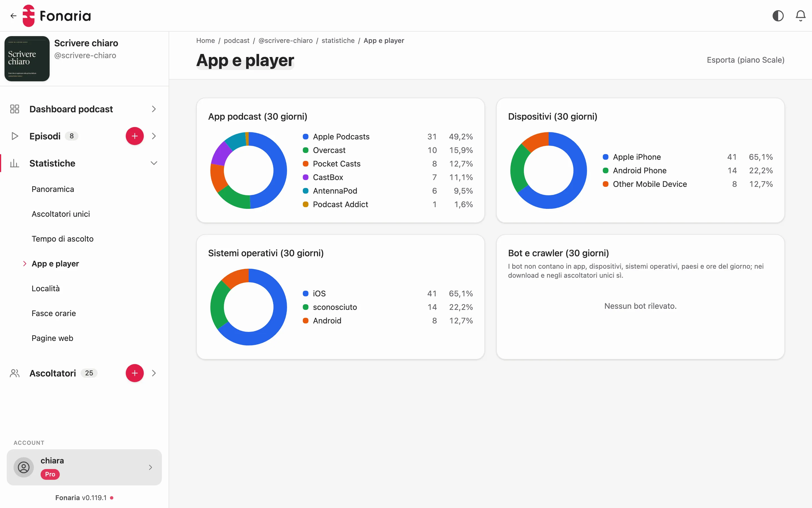The width and height of the screenshot is (812, 508).
Task: Click the Apple Podcasts blue legend dot
Action: click(306, 137)
